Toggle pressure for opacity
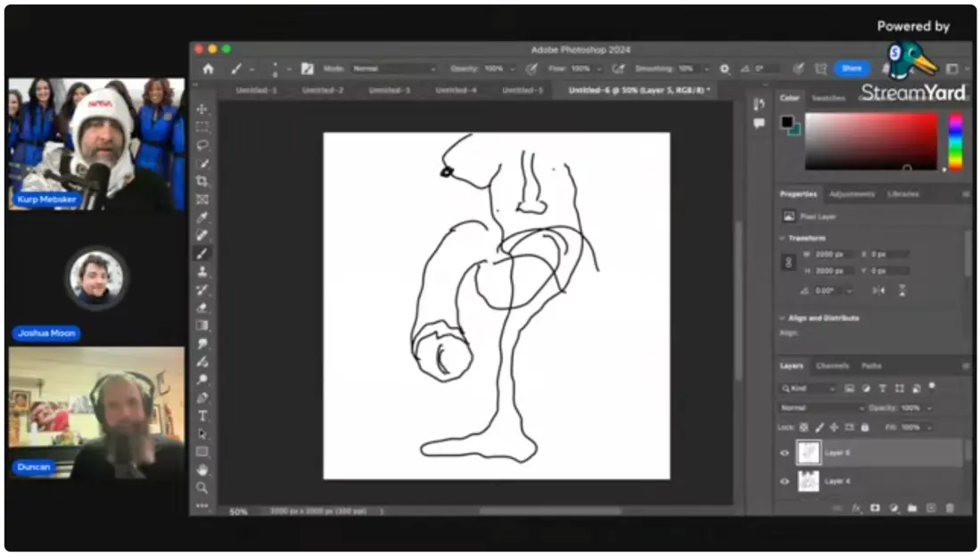 click(531, 69)
